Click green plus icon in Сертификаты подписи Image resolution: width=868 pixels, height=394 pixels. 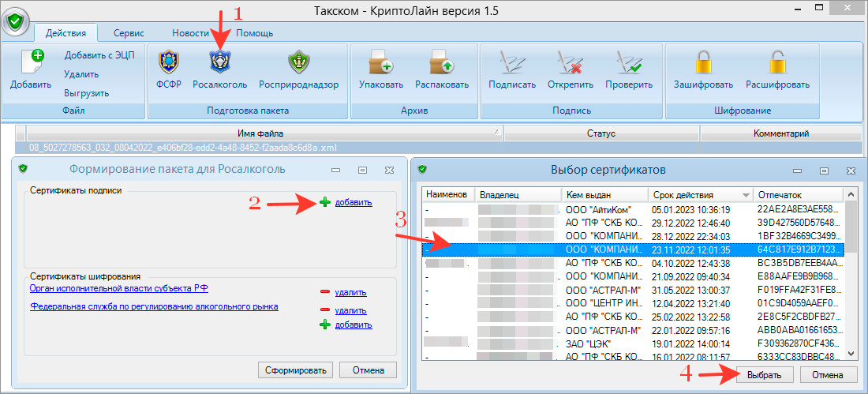[x=325, y=203]
